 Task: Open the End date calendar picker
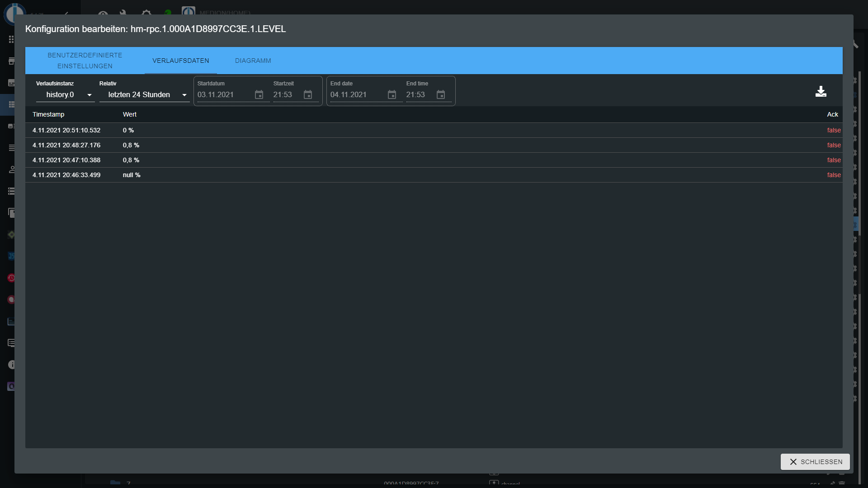[x=392, y=95]
